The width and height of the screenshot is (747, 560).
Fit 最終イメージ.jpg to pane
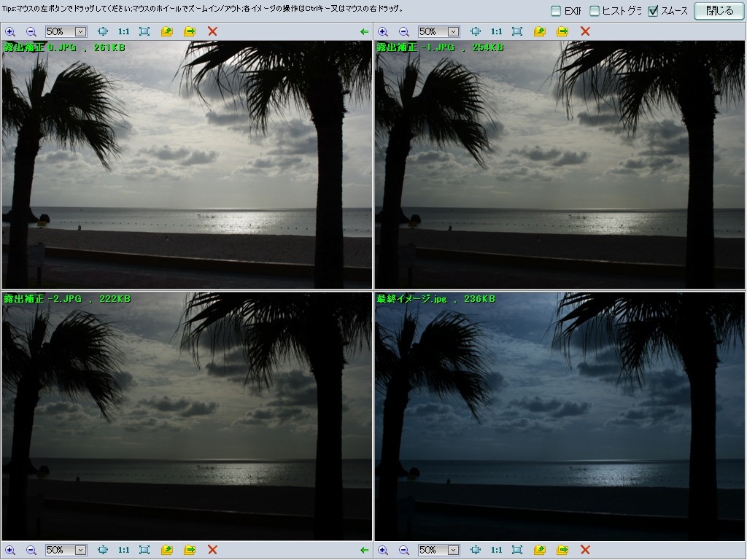(x=517, y=550)
